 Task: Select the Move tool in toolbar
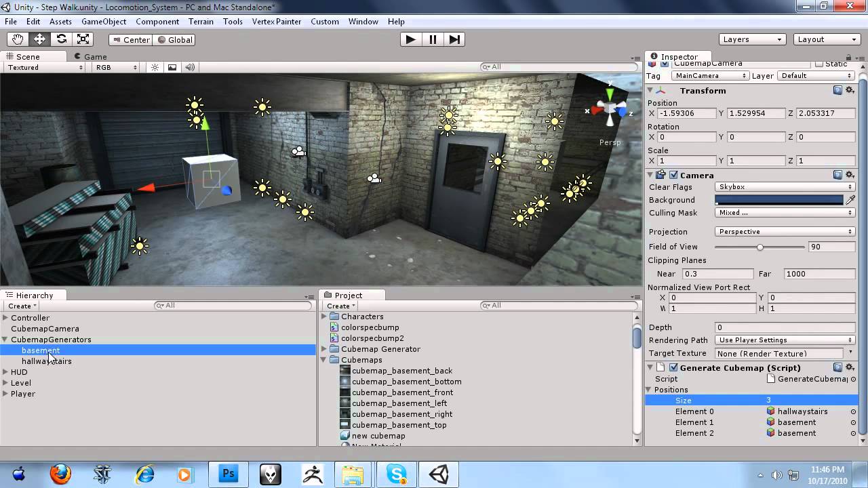click(40, 39)
